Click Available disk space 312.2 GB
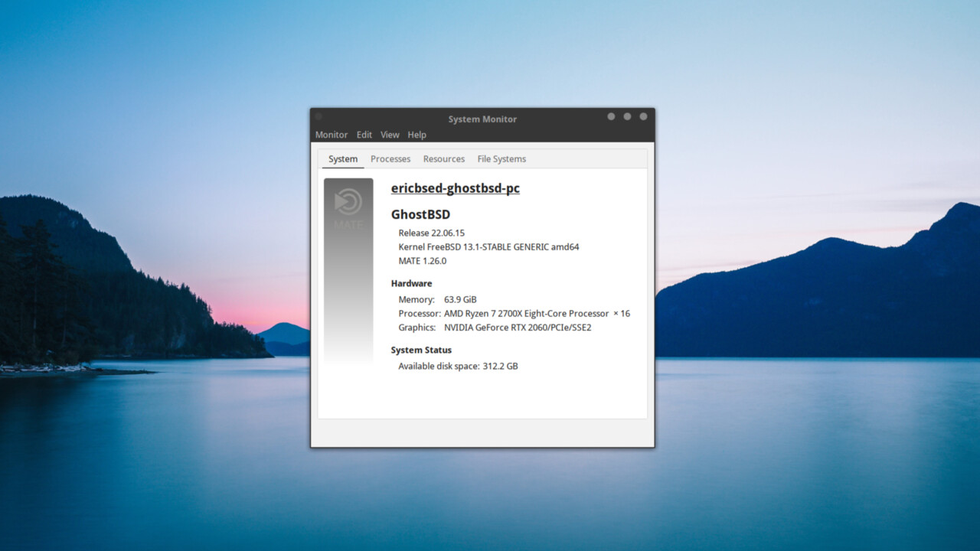Viewport: 980px width, 551px height. point(458,366)
